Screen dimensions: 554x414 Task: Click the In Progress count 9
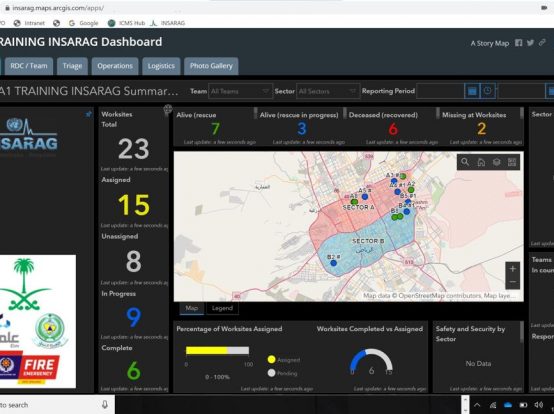click(x=134, y=317)
